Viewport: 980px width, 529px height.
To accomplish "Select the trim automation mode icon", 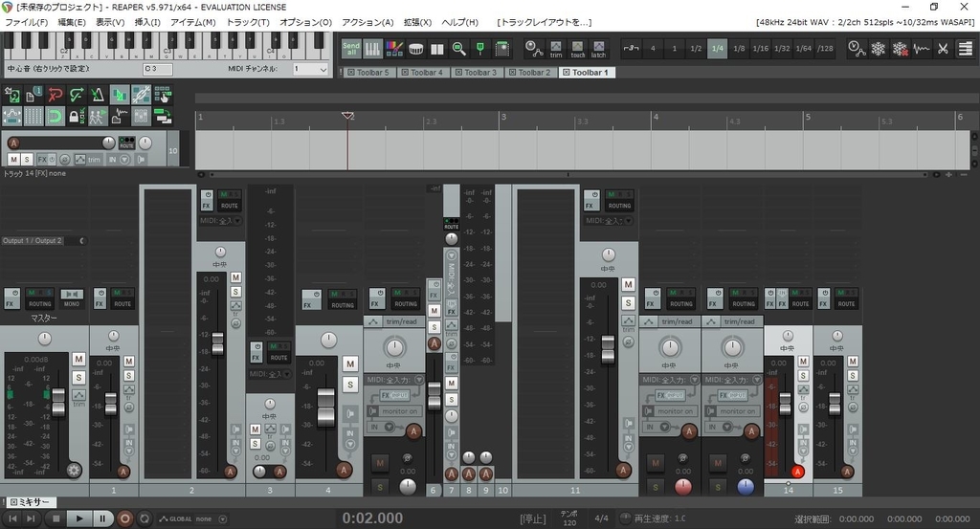I will pyautogui.click(x=556, y=49).
